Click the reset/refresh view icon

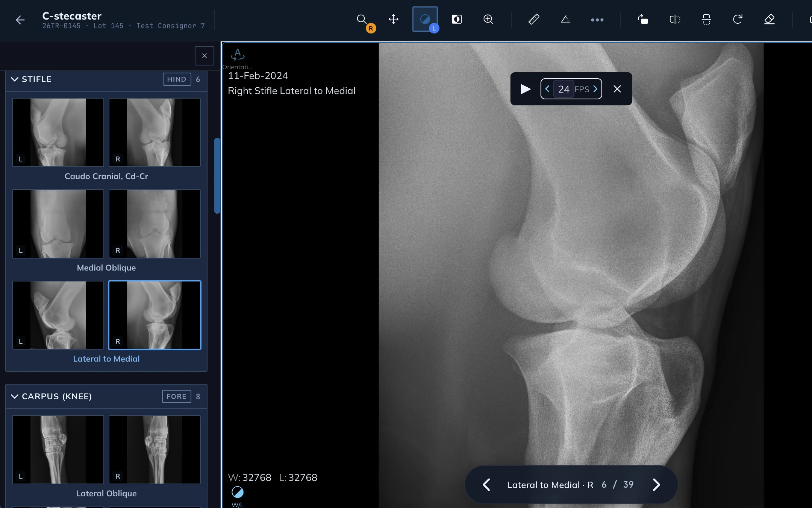point(738,19)
